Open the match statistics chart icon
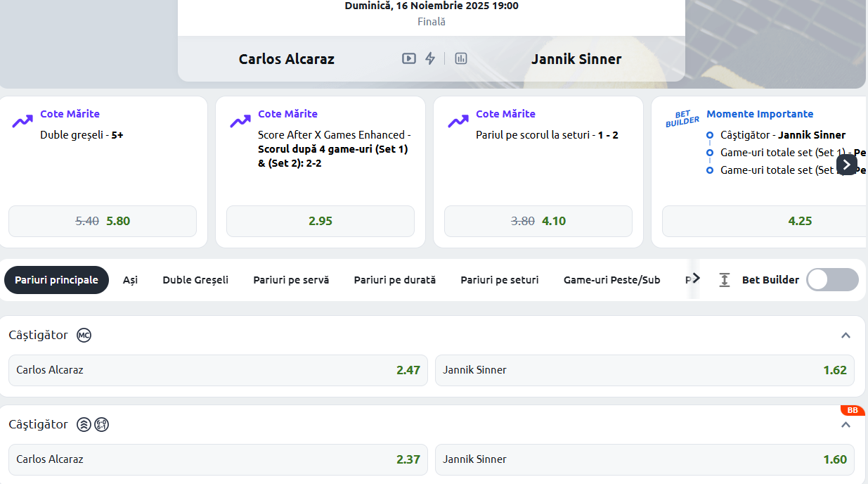 pyautogui.click(x=461, y=58)
